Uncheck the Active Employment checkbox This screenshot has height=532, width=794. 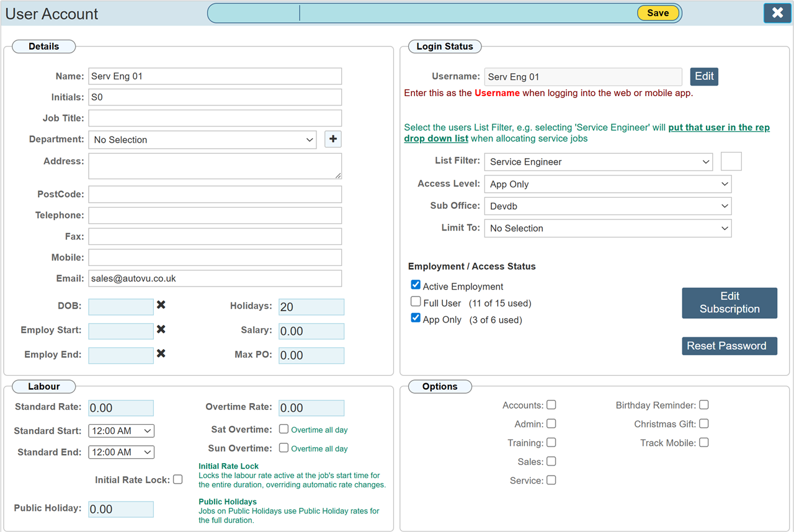click(x=416, y=285)
